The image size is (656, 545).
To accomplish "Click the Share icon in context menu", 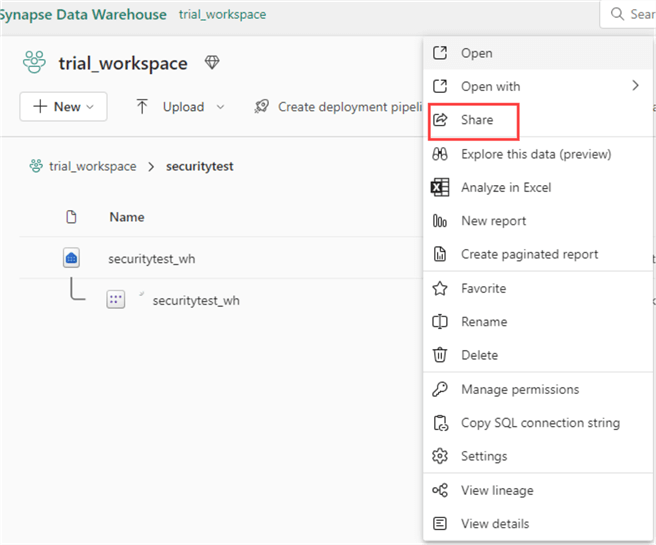I will pos(439,120).
